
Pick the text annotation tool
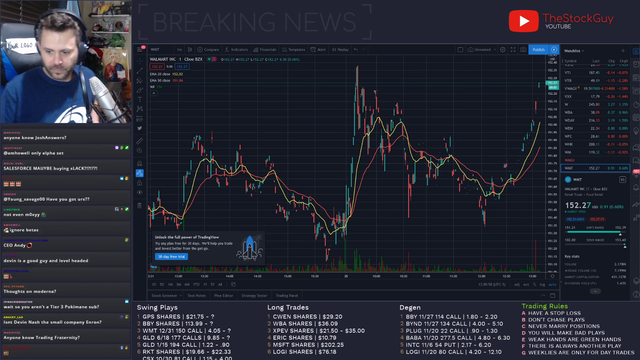[140, 100]
